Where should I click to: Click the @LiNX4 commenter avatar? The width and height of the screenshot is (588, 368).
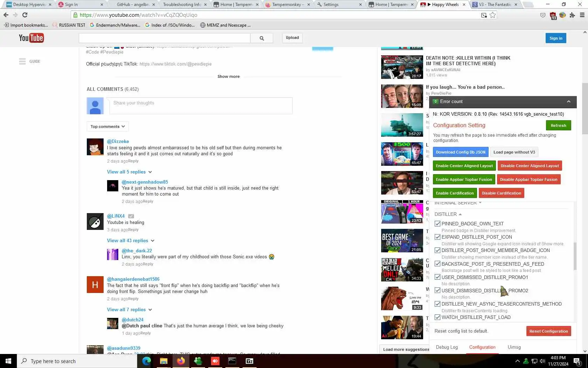click(95, 222)
